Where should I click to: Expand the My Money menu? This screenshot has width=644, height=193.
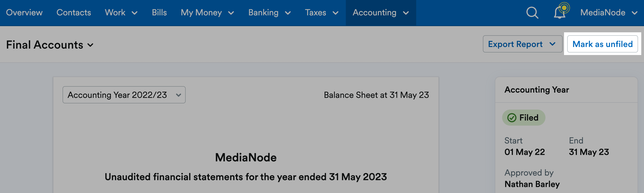[207, 13]
